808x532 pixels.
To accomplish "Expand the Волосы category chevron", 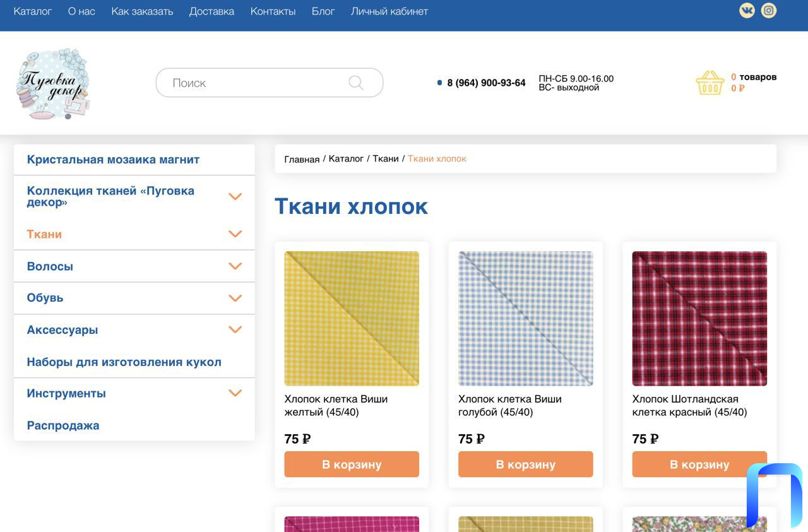I will point(235,266).
